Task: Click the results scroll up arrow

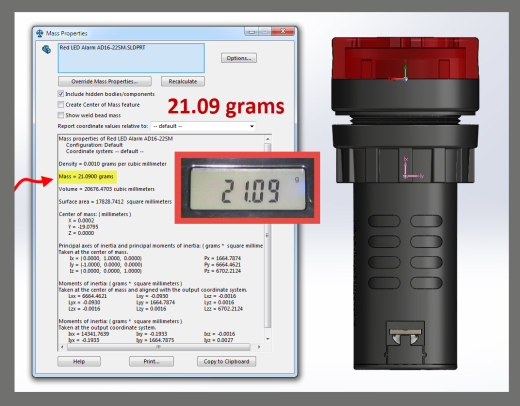Action: coord(267,139)
